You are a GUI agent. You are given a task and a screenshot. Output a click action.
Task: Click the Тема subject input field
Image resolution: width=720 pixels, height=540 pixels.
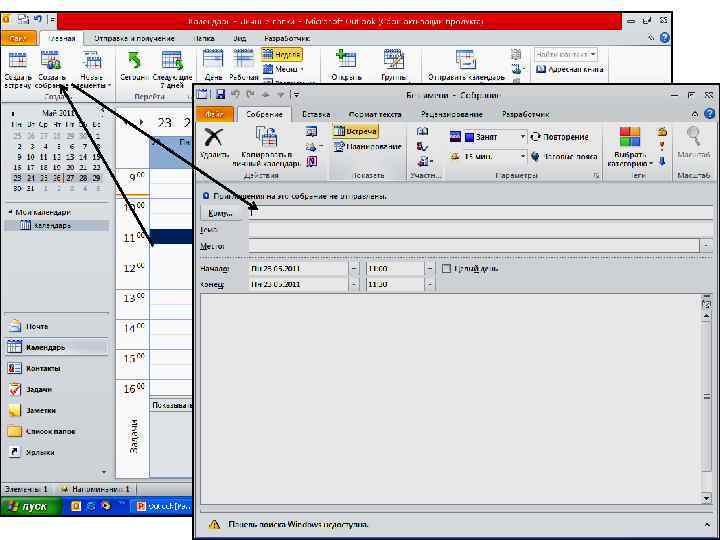480,228
